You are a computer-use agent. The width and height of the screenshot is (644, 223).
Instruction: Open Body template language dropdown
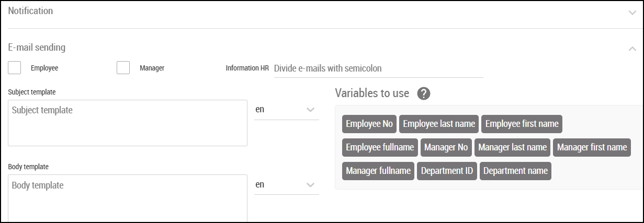click(x=286, y=185)
